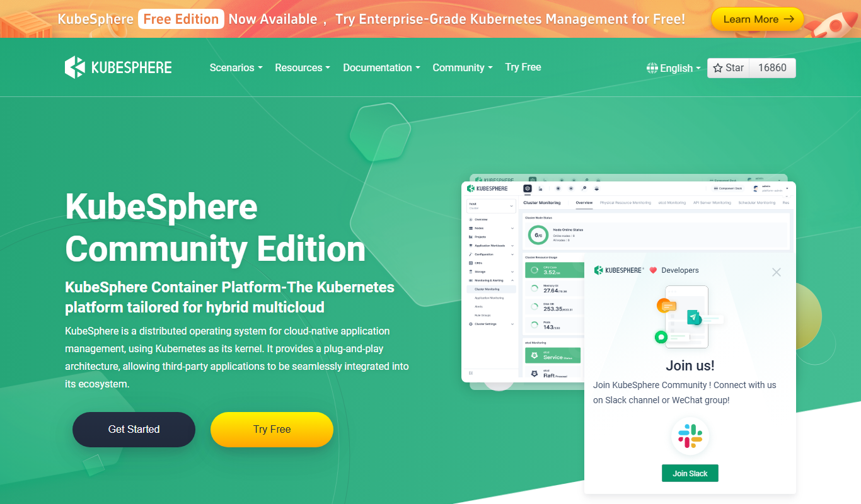Open the Resources dropdown menu
This screenshot has width=861, height=504.
[303, 67]
